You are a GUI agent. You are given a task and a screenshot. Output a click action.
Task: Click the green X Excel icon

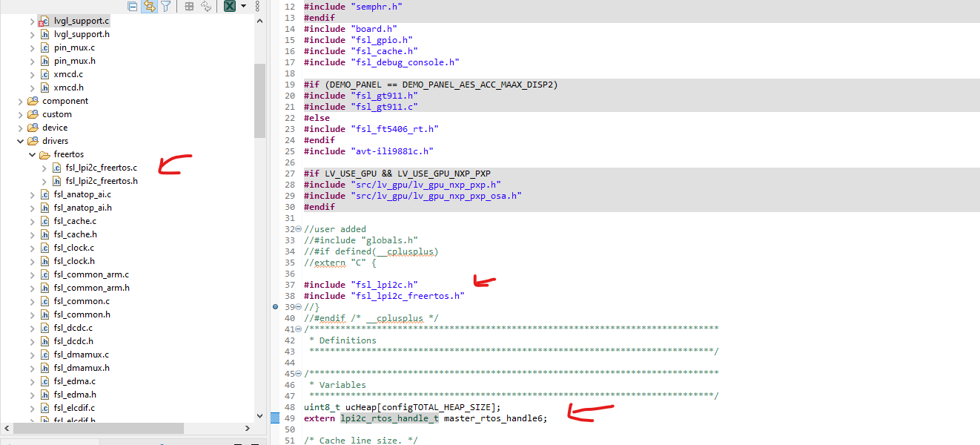(x=230, y=7)
